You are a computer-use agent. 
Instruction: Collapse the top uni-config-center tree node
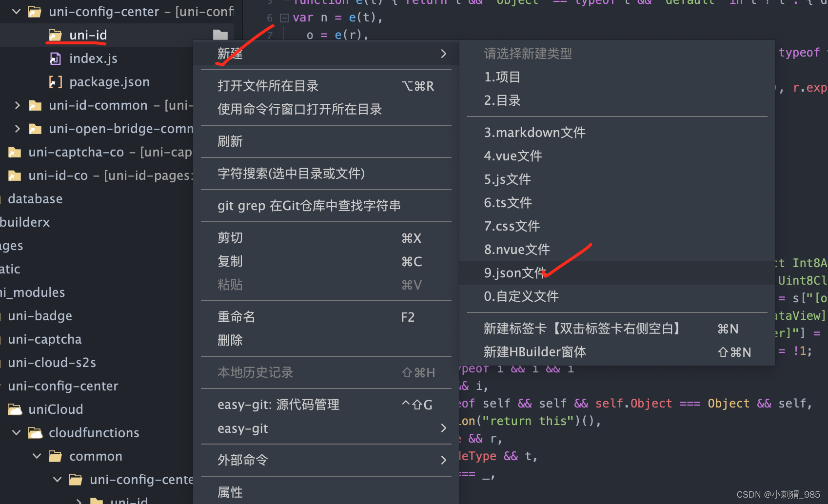pos(17,11)
